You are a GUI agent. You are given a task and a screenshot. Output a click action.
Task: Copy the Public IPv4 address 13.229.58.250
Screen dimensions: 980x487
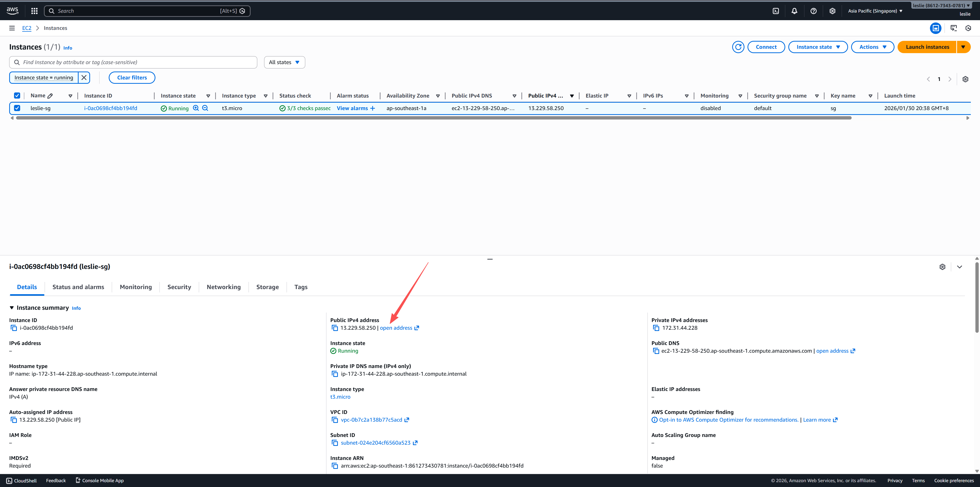click(335, 328)
